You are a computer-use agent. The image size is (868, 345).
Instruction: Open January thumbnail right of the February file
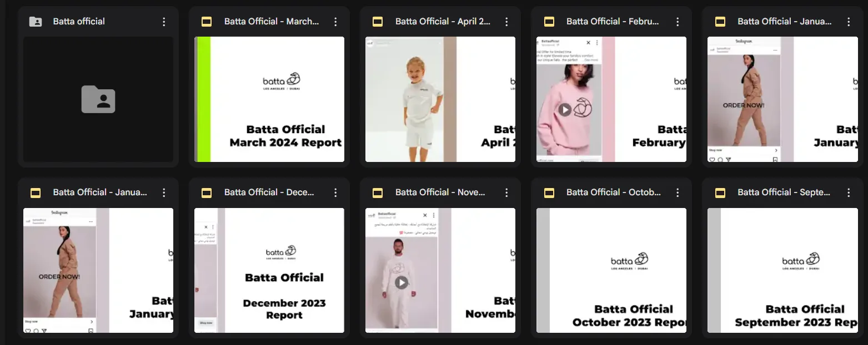point(782,99)
